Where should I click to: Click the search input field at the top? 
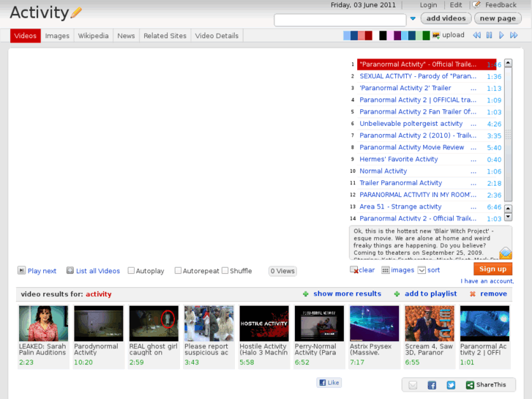click(x=340, y=20)
